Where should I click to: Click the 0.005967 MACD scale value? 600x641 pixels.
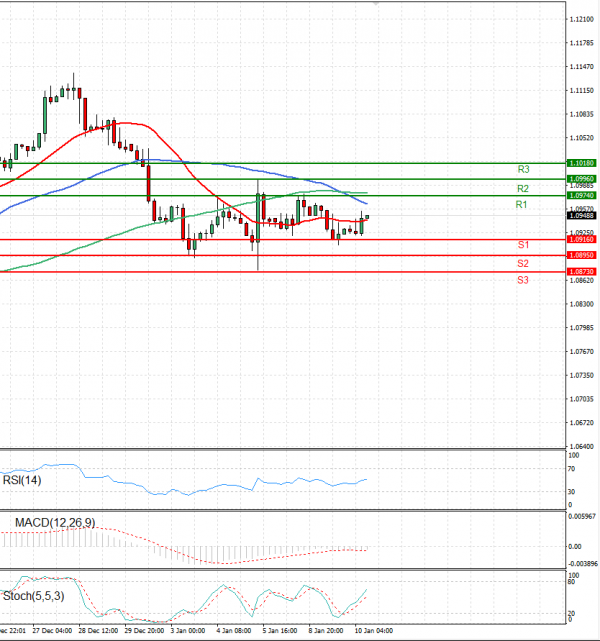[582, 517]
